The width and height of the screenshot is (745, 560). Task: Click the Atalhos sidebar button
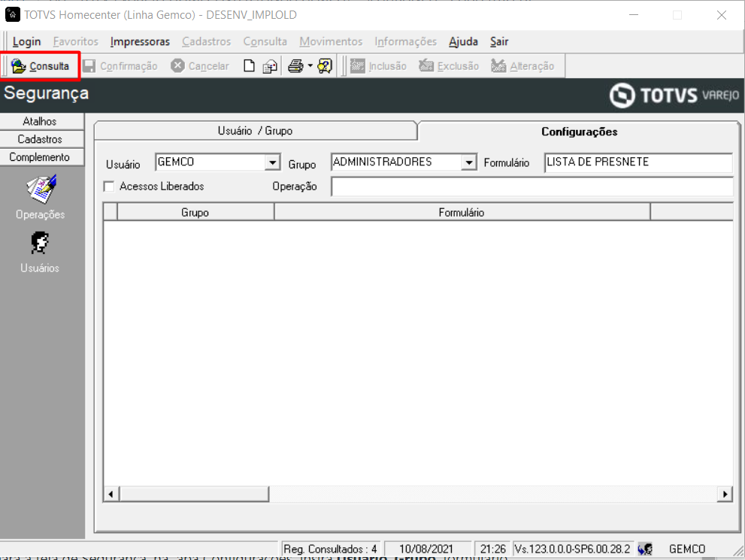(x=42, y=121)
